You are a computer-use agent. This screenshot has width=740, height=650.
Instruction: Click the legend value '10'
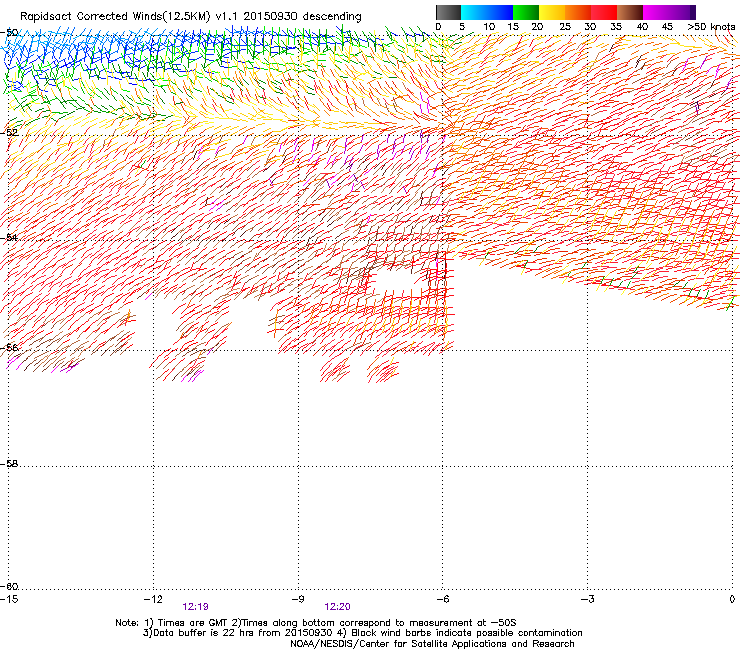pyautogui.click(x=489, y=27)
